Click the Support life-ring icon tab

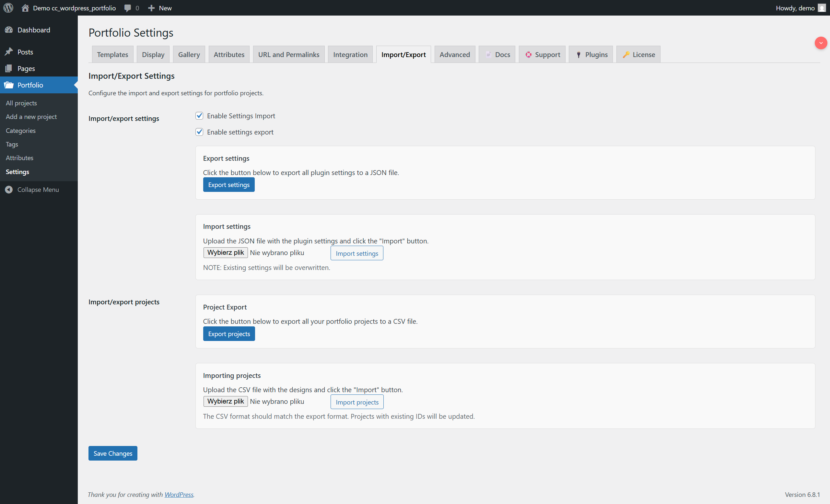coord(528,54)
